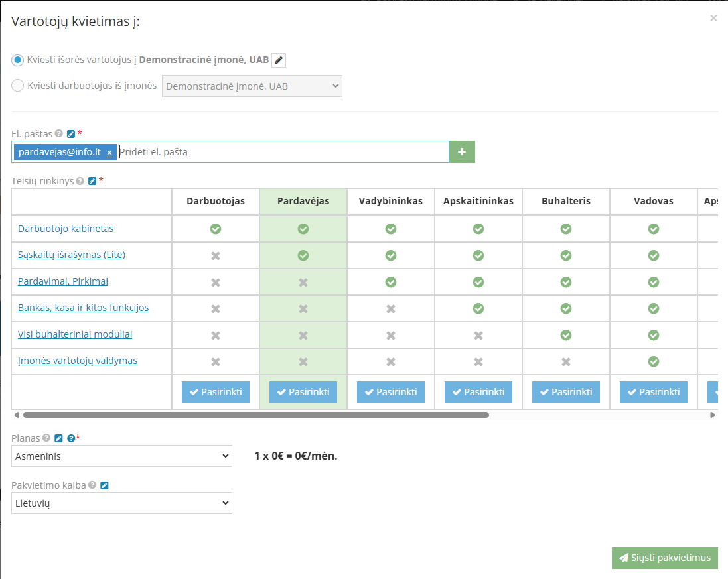Click the edit icon beside Teisių rinkinys
Image resolution: width=728 pixels, height=579 pixels.
click(92, 181)
